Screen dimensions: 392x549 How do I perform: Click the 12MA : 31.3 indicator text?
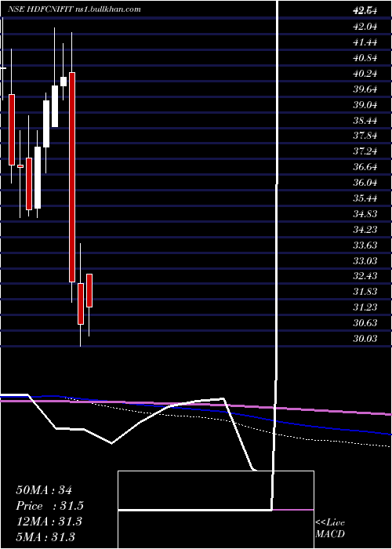tap(49, 522)
